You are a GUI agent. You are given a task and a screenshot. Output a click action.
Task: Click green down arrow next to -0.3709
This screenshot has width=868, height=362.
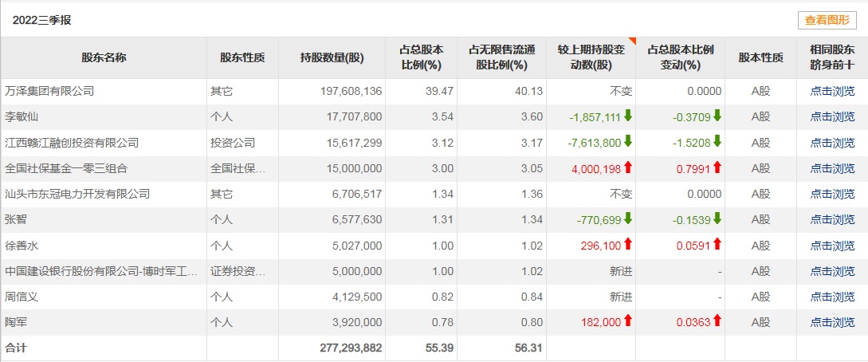click(x=717, y=116)
